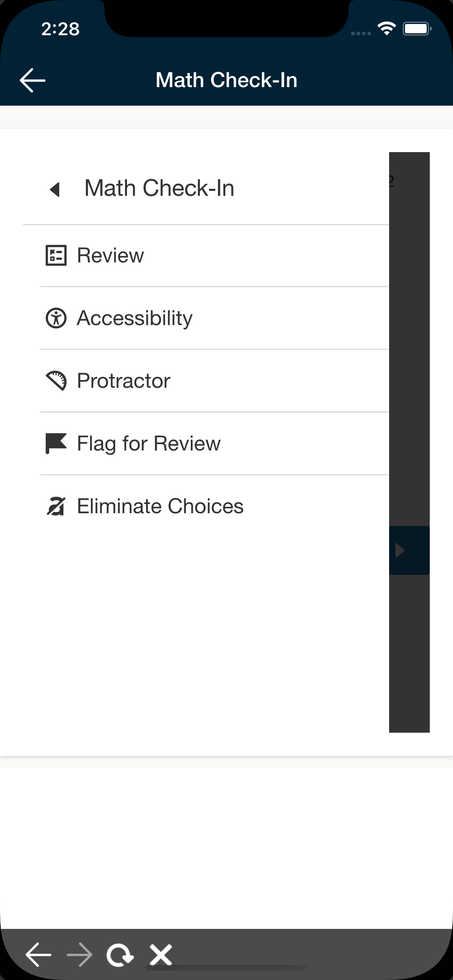This screenshot has height=980, width=453.
Task: Click the Review list icon
Action: coord(56,255)
